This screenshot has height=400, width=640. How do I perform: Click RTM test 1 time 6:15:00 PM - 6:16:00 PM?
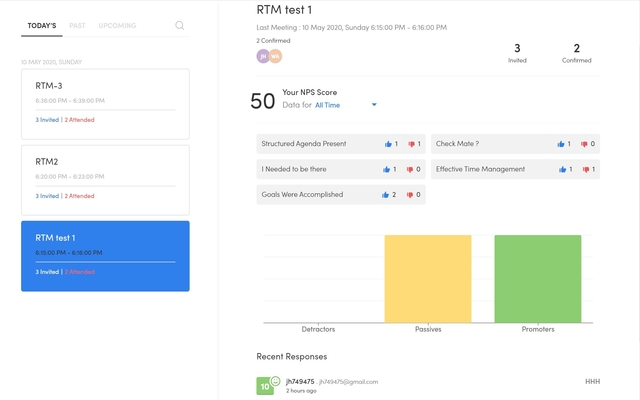click(69, 253)
